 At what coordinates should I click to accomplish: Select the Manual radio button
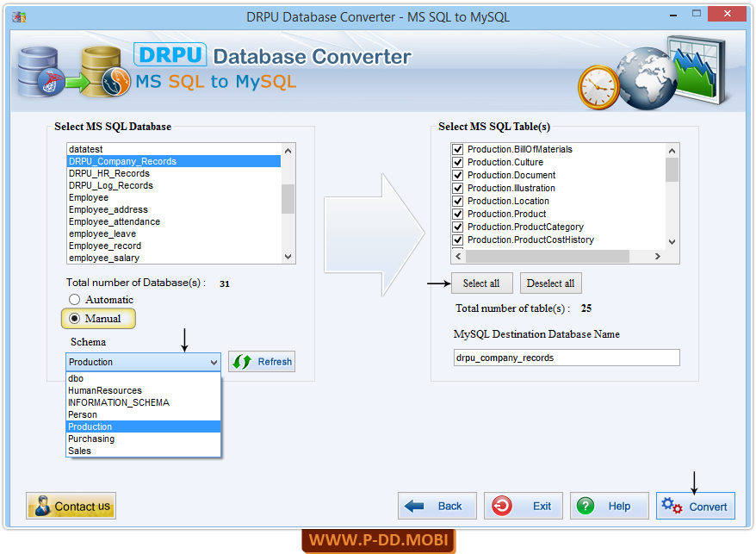74,319
